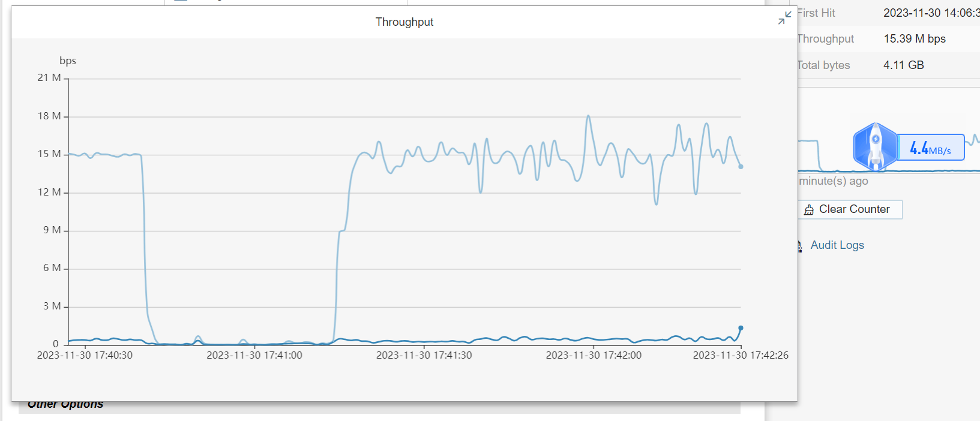Click the 4.4 MB/s speed badge

coord(930,148)
